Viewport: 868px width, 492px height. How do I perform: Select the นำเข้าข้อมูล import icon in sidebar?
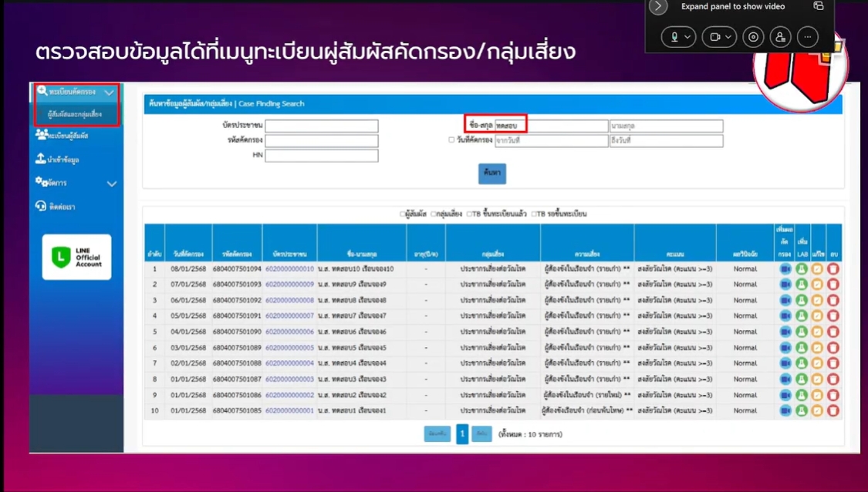coord(41,158)
